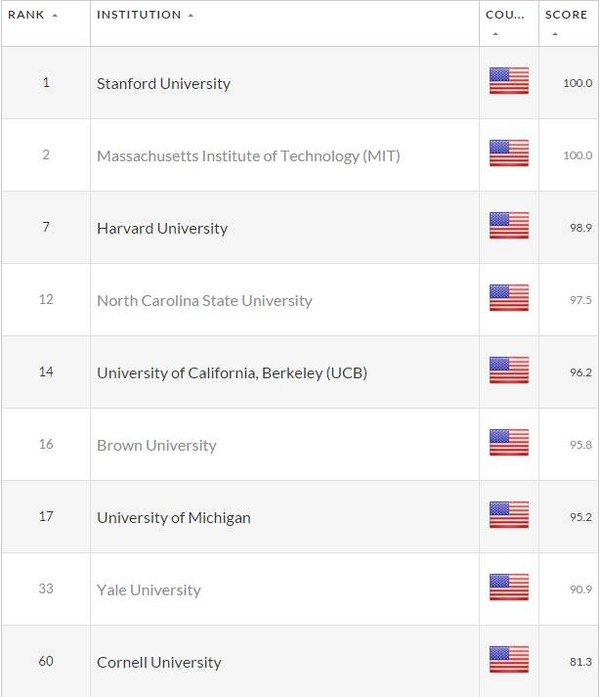Open the Harvard University entry
This screenshot has height=697, width=600.
[162, 228]
